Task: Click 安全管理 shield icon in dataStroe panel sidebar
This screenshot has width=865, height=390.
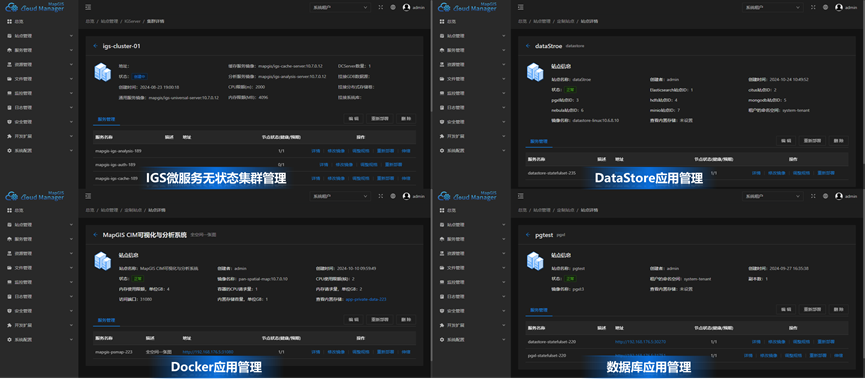Action: [x=441, y=121]
